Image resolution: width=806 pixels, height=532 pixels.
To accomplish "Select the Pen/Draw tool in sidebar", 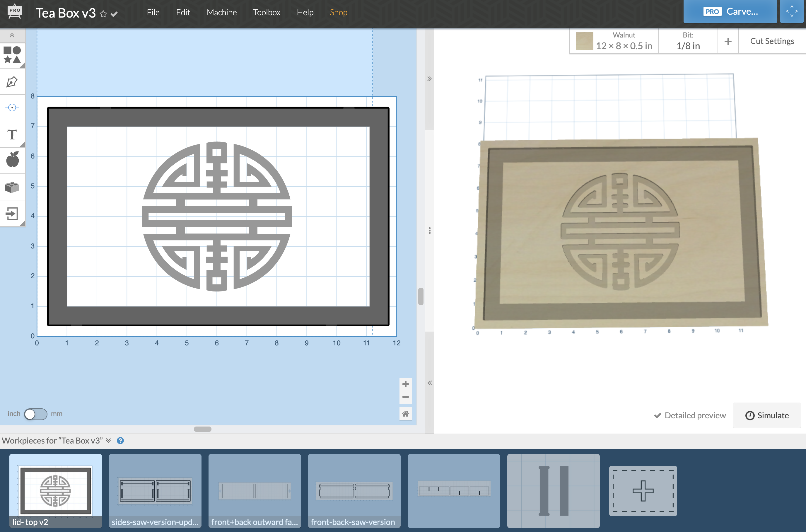I will coord(13,82).
